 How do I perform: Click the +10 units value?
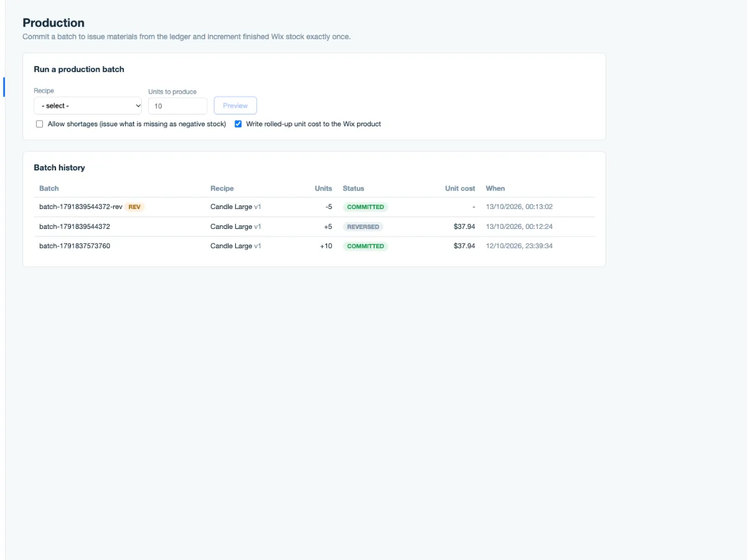[326, 246]
